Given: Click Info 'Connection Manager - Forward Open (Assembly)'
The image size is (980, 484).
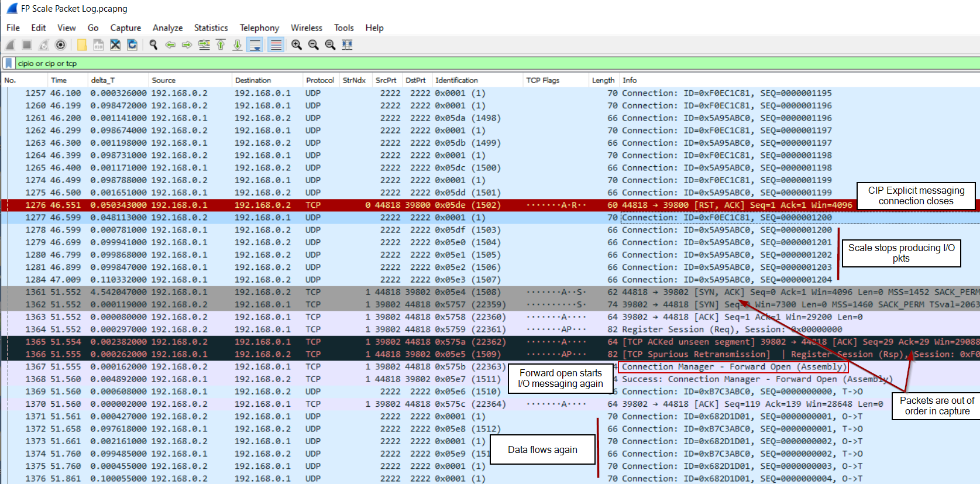Looking at the screenshot, I should tap(734, 367).
